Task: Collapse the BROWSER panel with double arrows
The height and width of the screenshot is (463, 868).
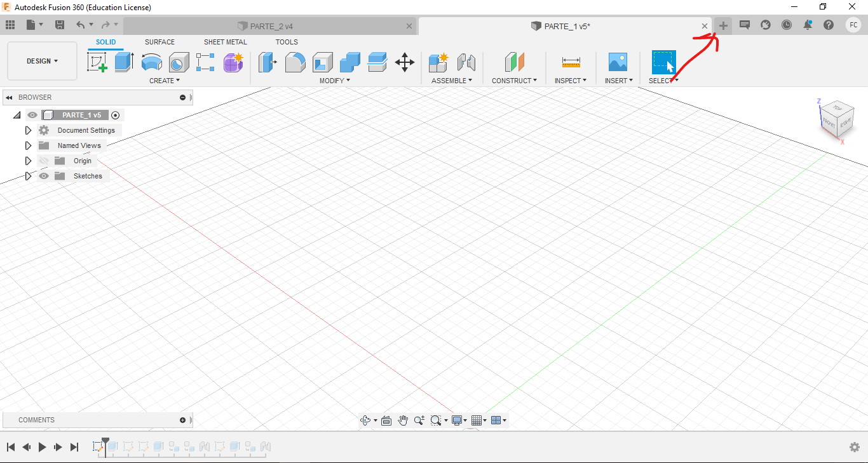Action: (9, 97)
